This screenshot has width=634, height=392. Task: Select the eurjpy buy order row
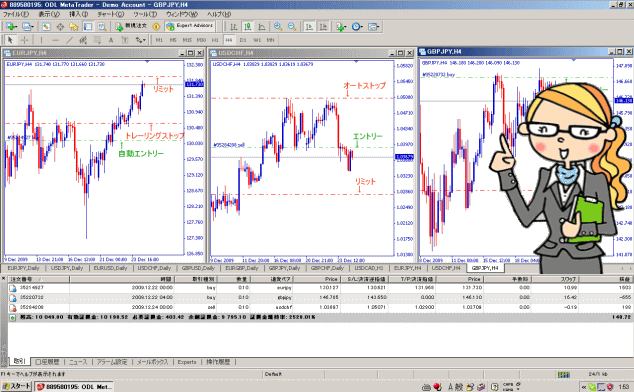pyautogui.click(x=319, y=288)
